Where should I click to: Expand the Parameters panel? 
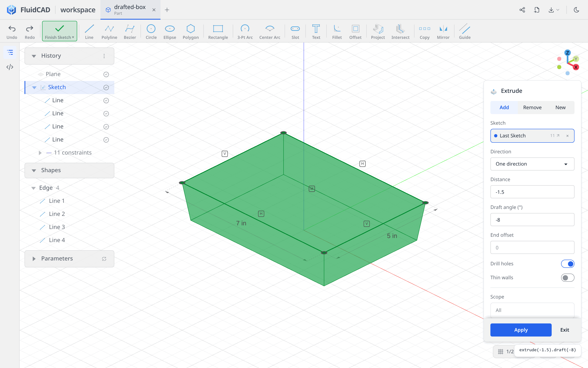click(x=34, y=258)
